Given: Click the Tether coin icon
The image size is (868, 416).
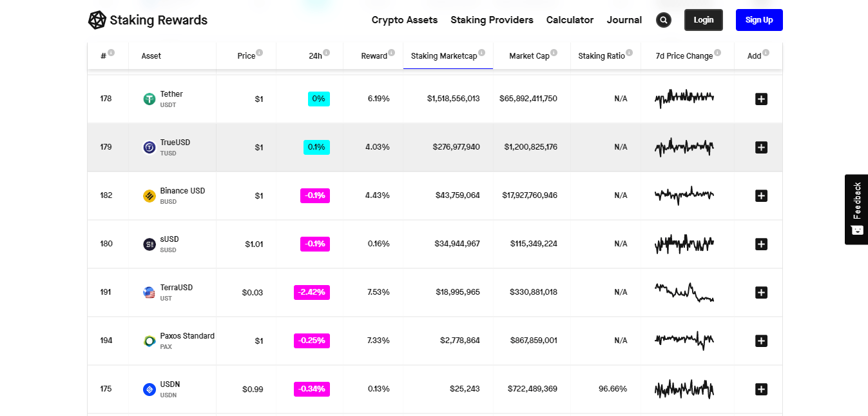Looking at the screenshot, I should tap(149, 99).
